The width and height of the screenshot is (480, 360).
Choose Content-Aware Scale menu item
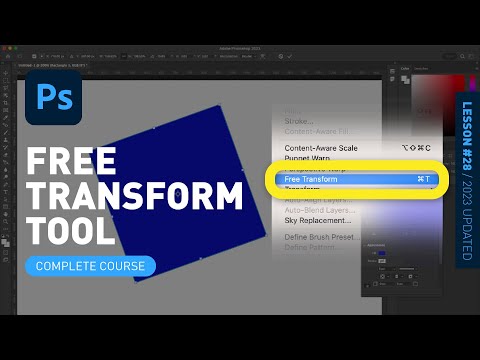click(357, 148)
